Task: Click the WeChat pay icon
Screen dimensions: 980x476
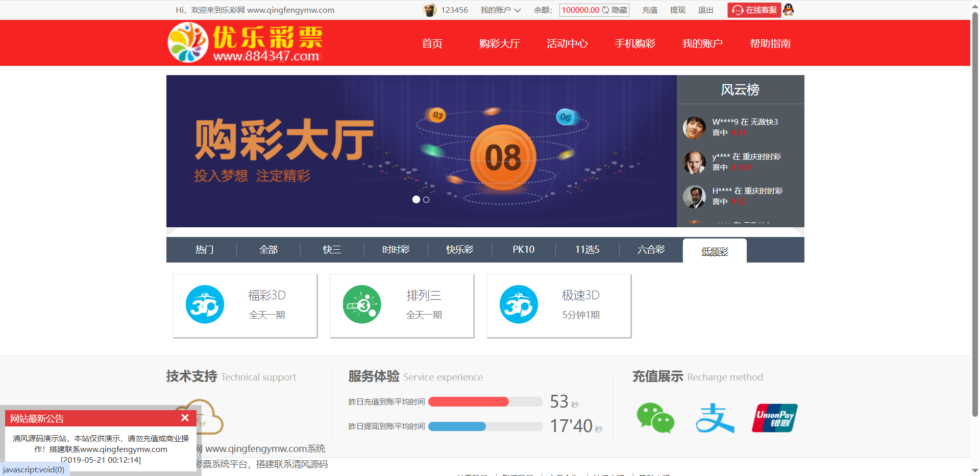Action: [x=655, y=418]
